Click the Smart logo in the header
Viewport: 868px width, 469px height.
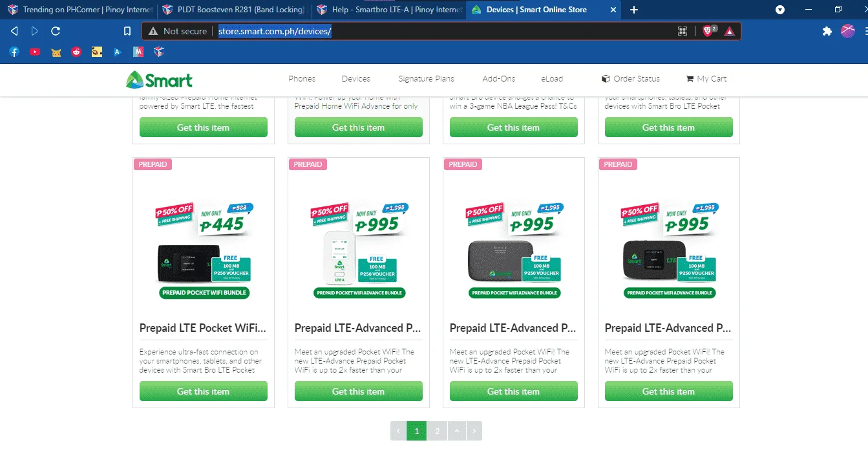[160, 80]
